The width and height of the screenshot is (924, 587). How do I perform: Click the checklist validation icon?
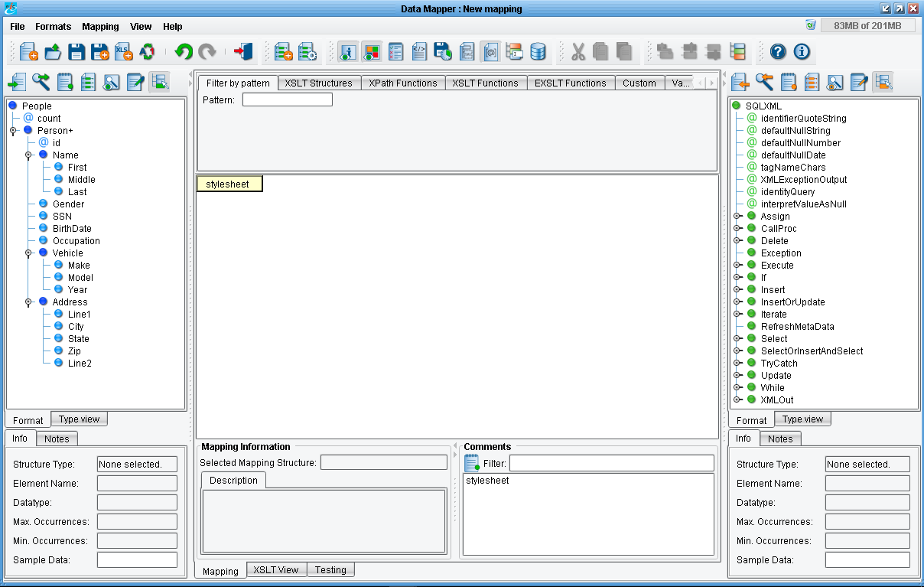(395, 51)
